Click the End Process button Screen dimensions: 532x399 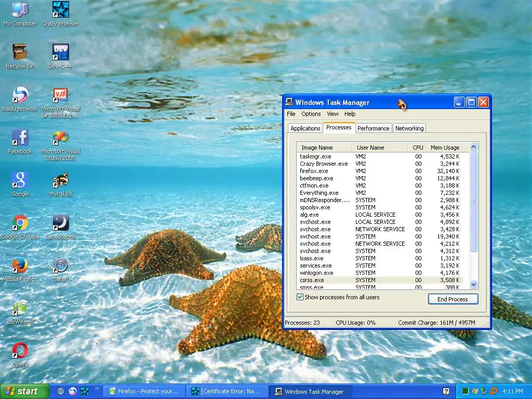click(453, 299)
